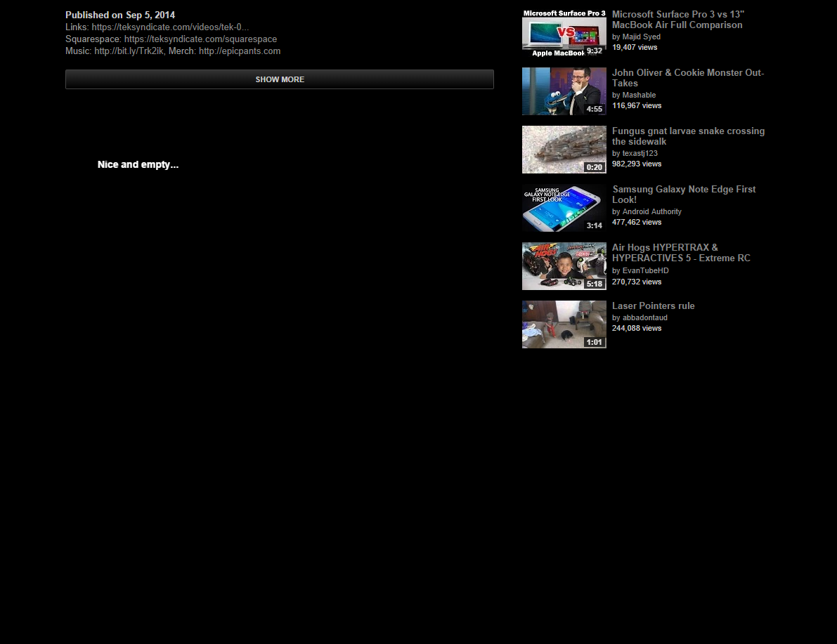Visit the Android Authority channel

click(651, 212)
